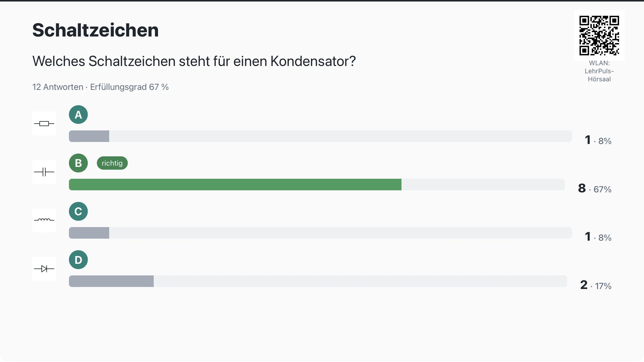Click the capacitor symbol thumbnail

[44, 172]
